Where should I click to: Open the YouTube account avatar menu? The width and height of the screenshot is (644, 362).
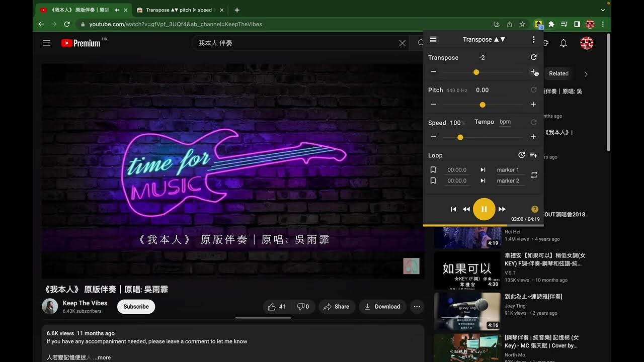click(587, 43)
